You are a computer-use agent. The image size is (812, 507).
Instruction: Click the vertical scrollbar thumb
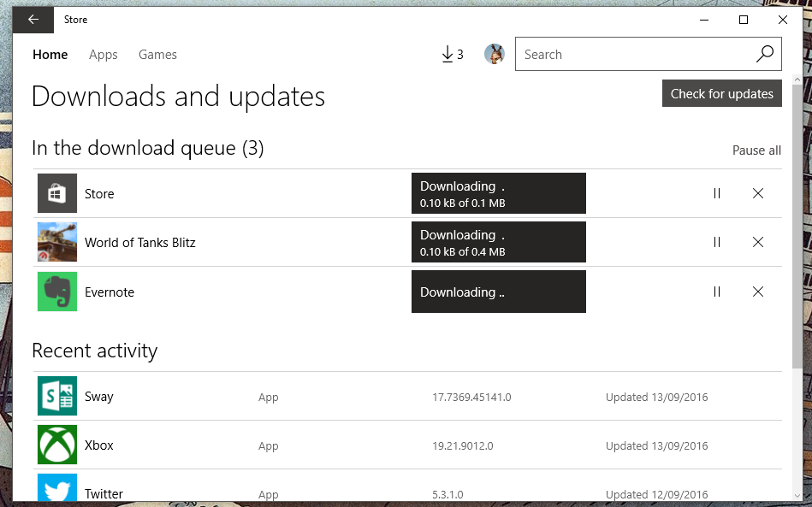(797, 227)
